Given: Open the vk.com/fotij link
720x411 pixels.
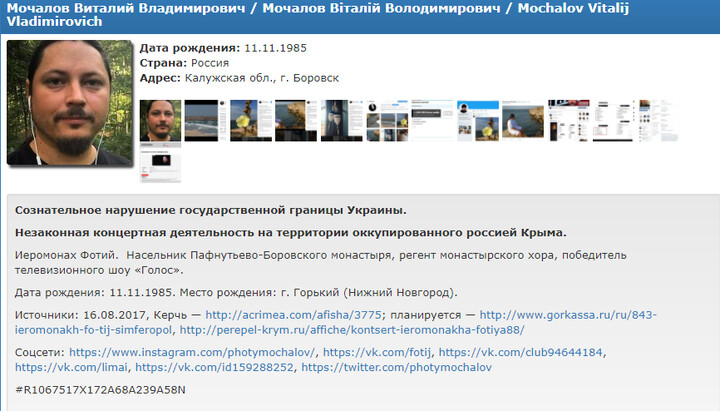Looking at the screenshot, I should (x=376, y=353).
